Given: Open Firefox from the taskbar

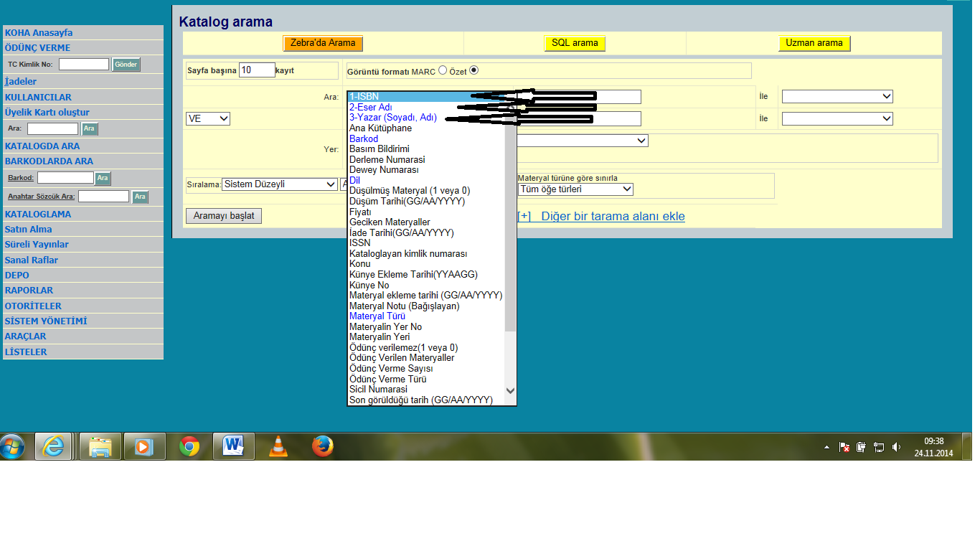Looking at the screenshot, I should tap(323, 446).
